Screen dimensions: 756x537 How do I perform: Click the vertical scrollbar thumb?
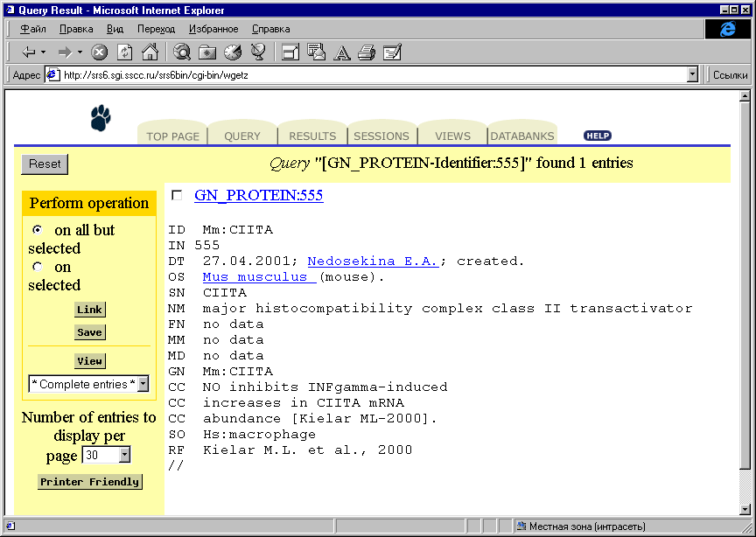[x=745, y=284]
